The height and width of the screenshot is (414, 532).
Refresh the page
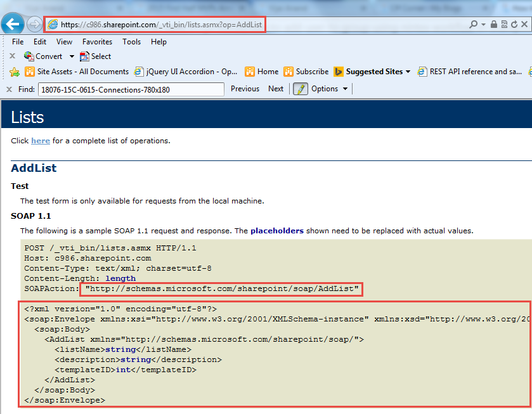pos(514,24)
